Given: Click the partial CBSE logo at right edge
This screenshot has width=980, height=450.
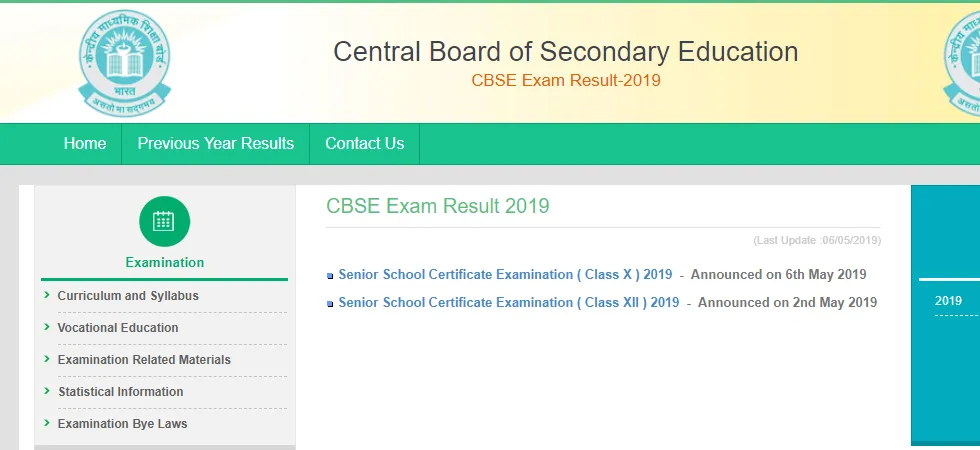Looking at the screenshot, I should point(961,63).
